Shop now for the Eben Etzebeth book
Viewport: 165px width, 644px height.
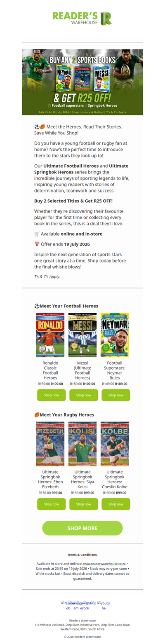[51, 504]
